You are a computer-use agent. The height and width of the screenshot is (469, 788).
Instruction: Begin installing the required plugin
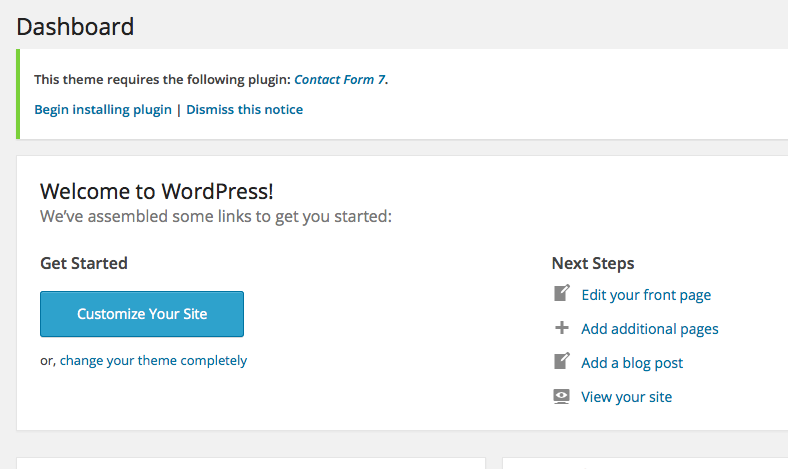pos(103,110)
